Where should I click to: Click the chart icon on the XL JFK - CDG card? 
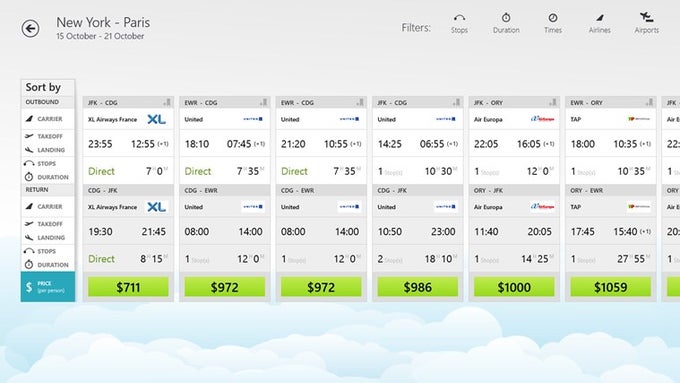tap(167, 102)
